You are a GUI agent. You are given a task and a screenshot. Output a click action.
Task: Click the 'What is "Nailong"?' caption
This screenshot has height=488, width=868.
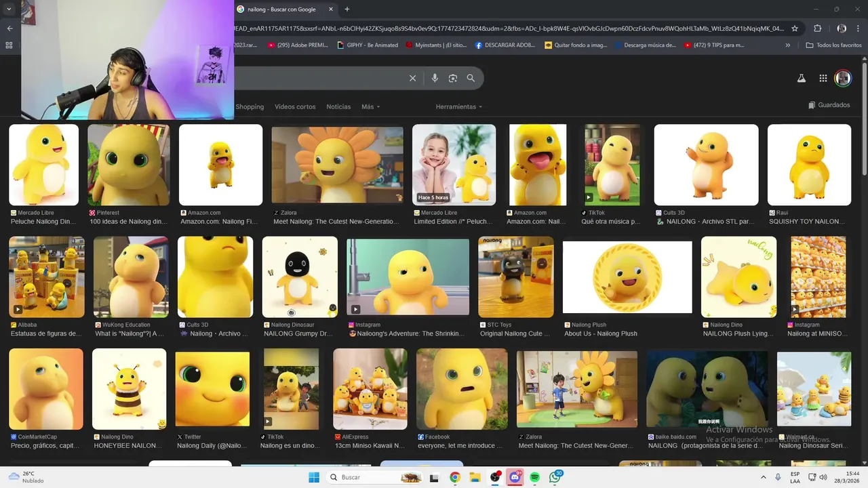pyautogui.click(x=130, y=333)
